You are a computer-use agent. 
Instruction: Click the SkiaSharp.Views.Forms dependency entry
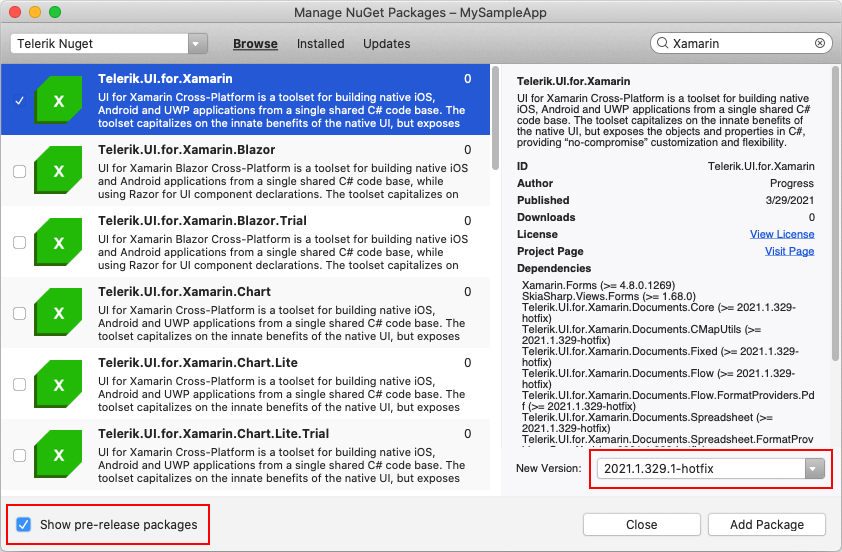[x=608, y=296]
